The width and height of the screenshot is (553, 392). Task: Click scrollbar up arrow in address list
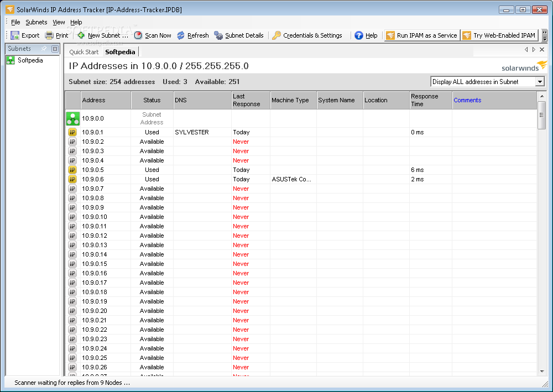[542, 96]
